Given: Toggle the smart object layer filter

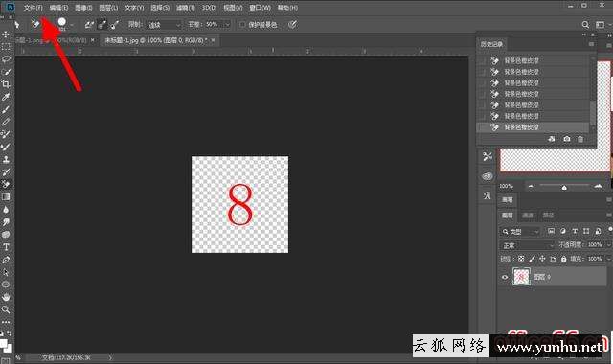Looking at the screenshot, I should (598, 231).
